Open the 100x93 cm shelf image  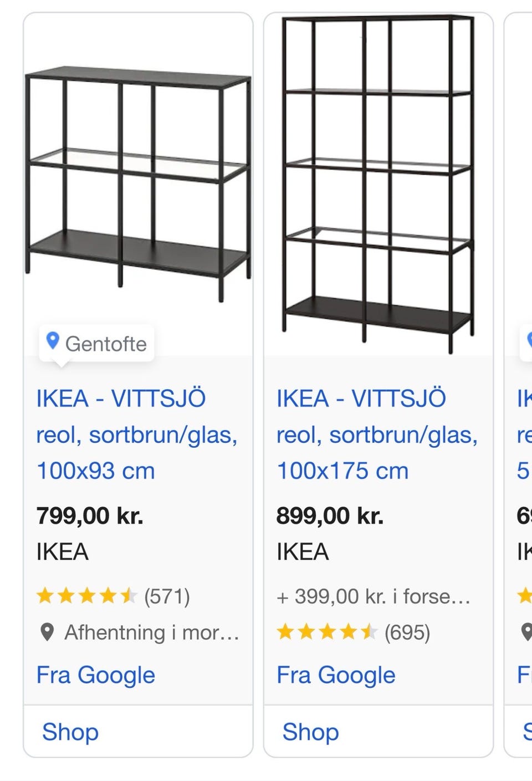coord(139,184)
